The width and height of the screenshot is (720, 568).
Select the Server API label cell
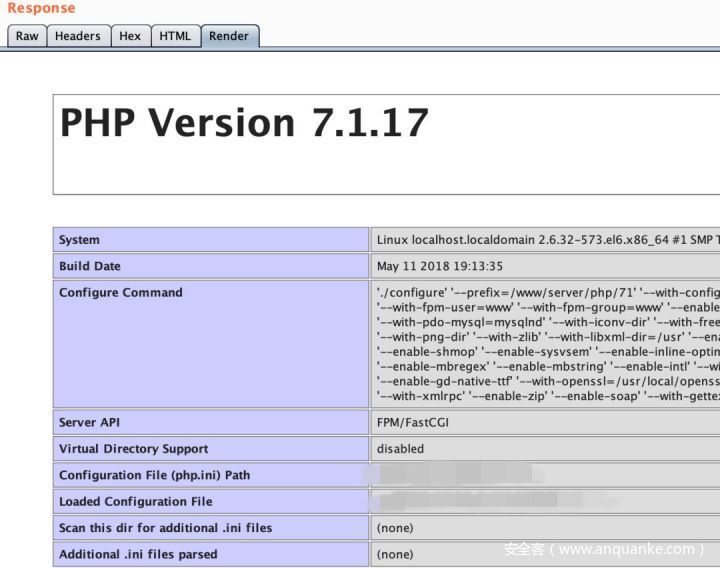point(89,423)
